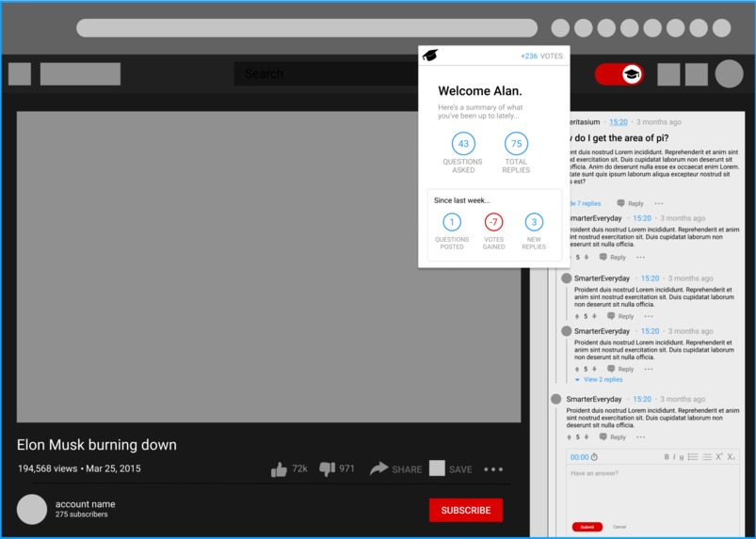Upvote the comment directly above the answer editor
The image size is (756, 539).
point(570,437)
